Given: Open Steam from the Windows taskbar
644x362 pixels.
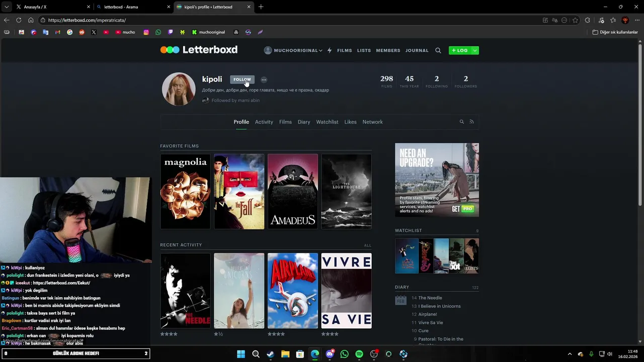Looking at the screenshot, I should (x=270, y=354).
